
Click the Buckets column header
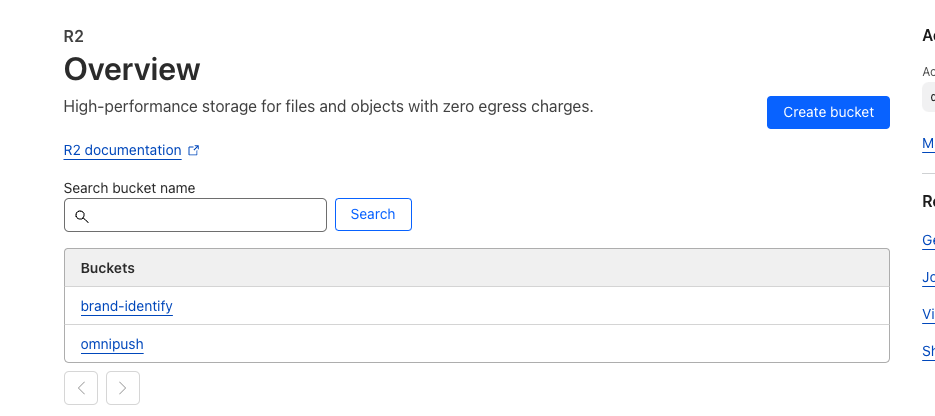click(x=108, y=268)
